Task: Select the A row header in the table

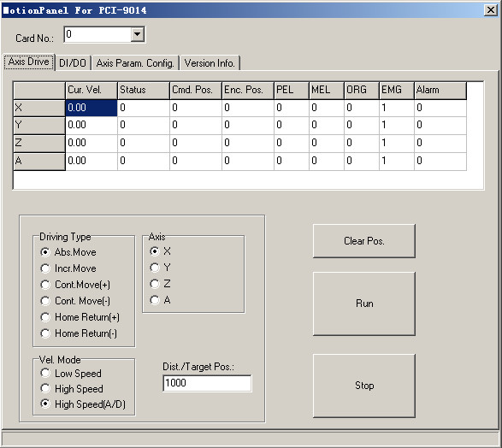Action: click(39, 162)
